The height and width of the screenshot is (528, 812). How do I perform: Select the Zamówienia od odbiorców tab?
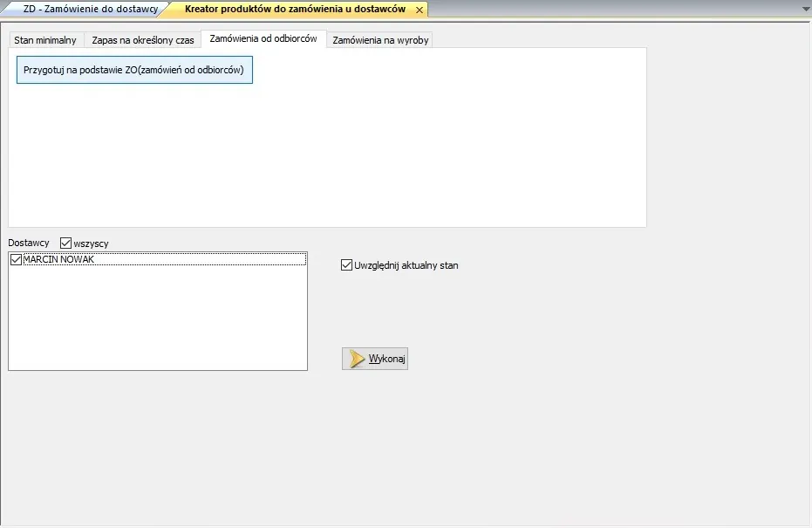[x=263, y=38]
